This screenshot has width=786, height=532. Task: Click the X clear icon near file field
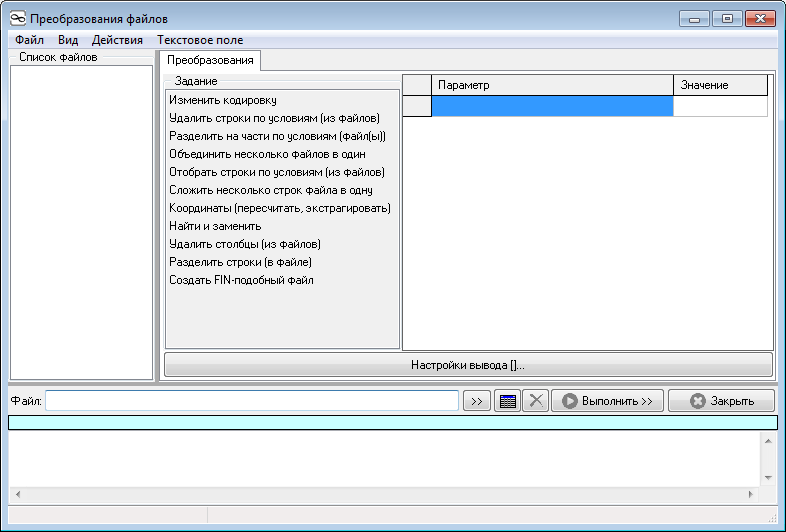[536, 401]
